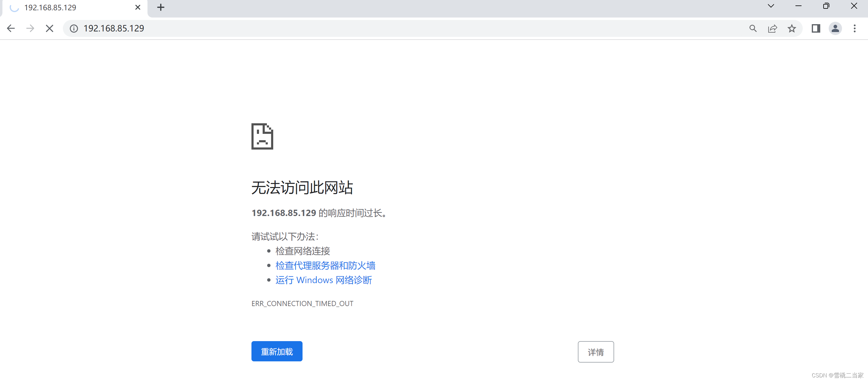Image resolution: width=868 pixels, height=381 pixels.
Task: Click the forward navigation arrow
Action: pos(30,28)
